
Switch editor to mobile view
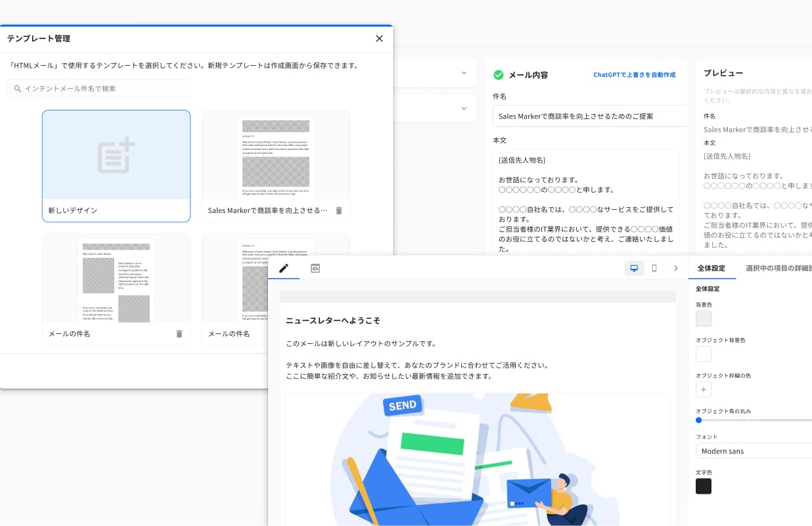click(x=654, y=268)
